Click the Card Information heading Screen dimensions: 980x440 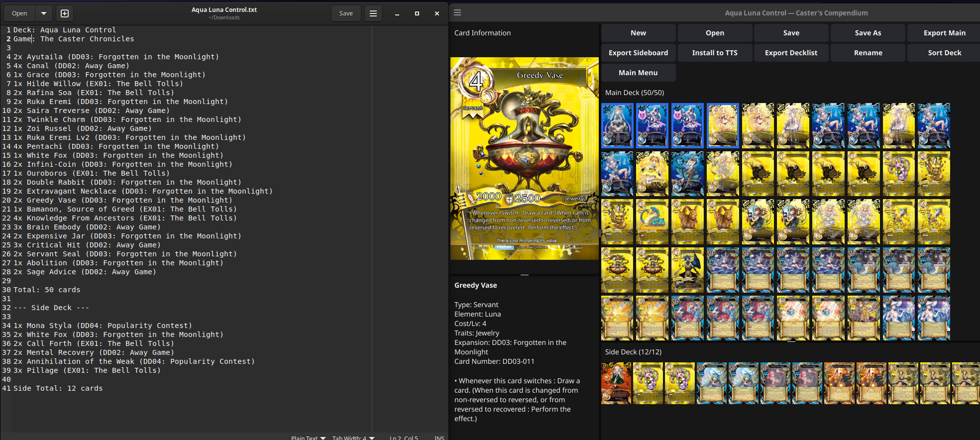482,33
